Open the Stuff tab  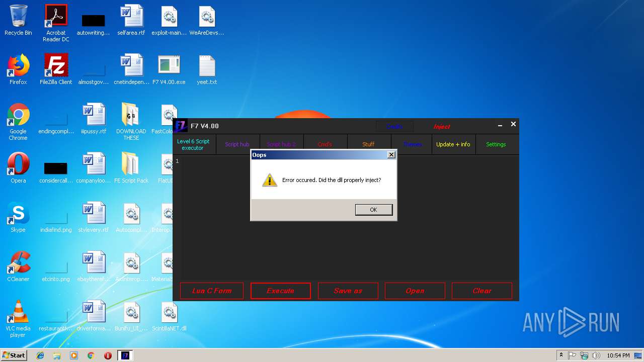point(368,144)
